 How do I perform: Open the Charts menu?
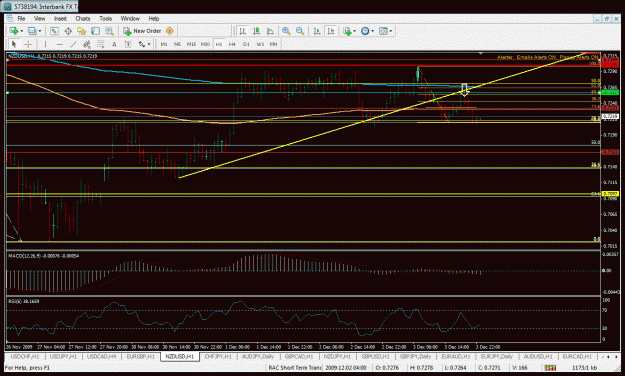83,18
